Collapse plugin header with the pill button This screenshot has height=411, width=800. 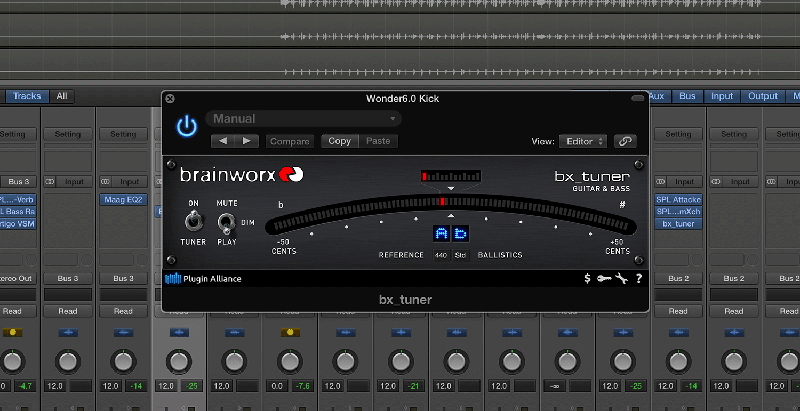click(638, 98)
